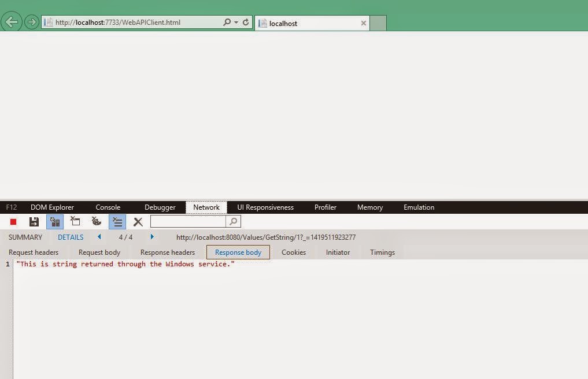Clear the network session with X icon
588x379 pixels.
[138, 222]
